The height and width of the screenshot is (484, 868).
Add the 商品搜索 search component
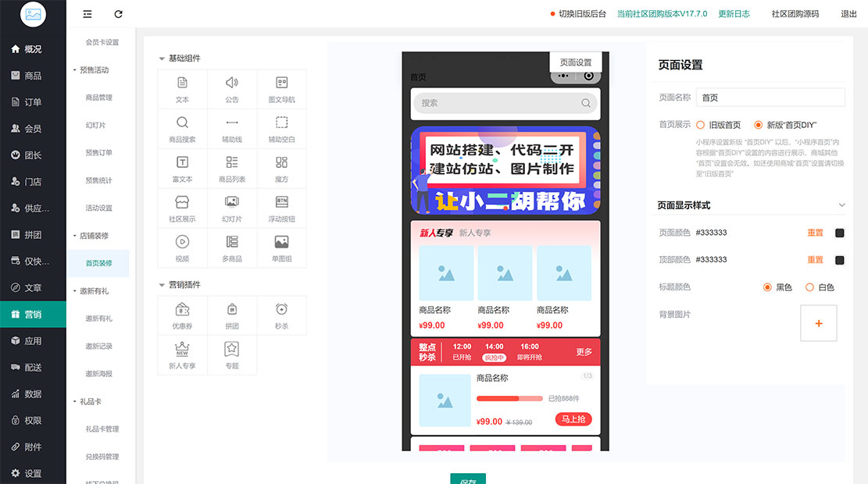pyautogui.click(x=182, y=130)
